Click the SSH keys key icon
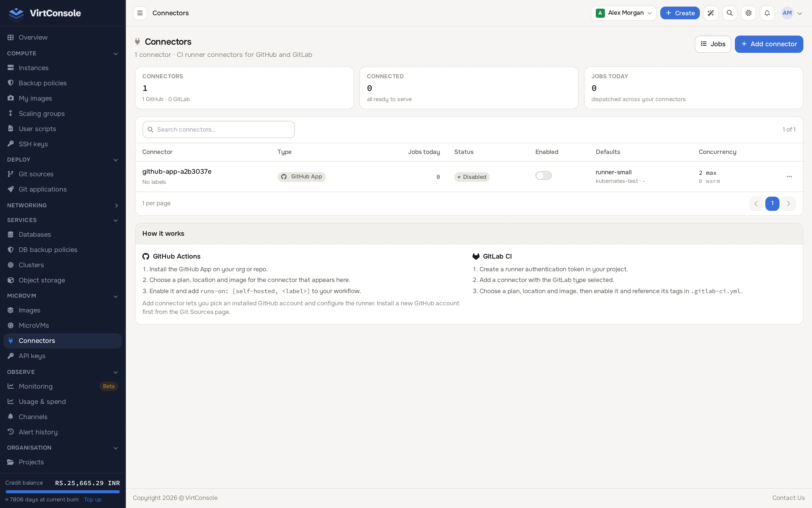Viewport: 812px width, 508px height. tap(11, 144)
